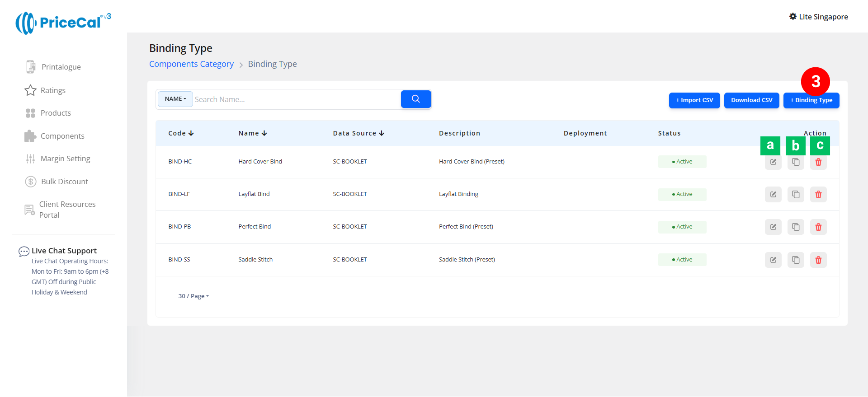This screenshot has height=397, width=868.
Task: Open the Components menu in sidebar
Action: (62, 136)
